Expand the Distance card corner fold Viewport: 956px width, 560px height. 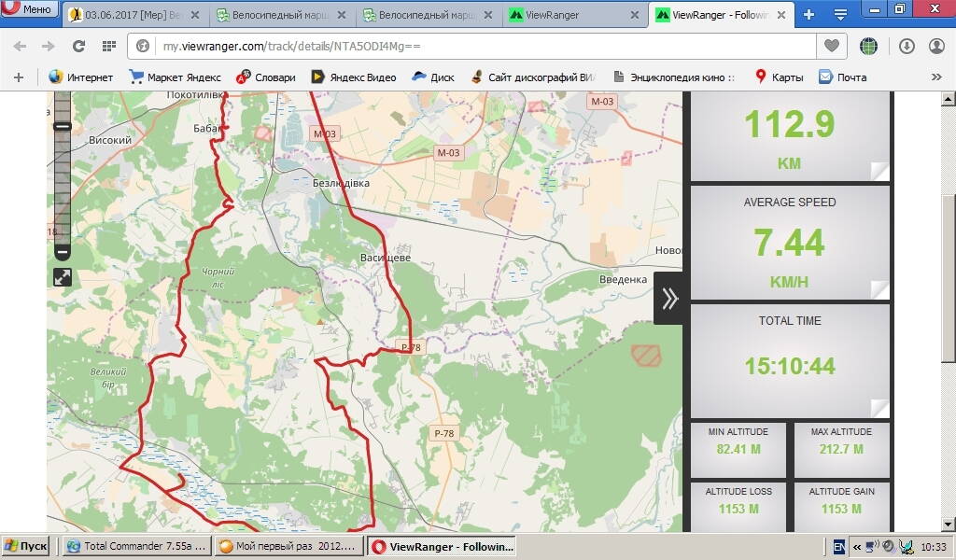(x=879, y=170)
